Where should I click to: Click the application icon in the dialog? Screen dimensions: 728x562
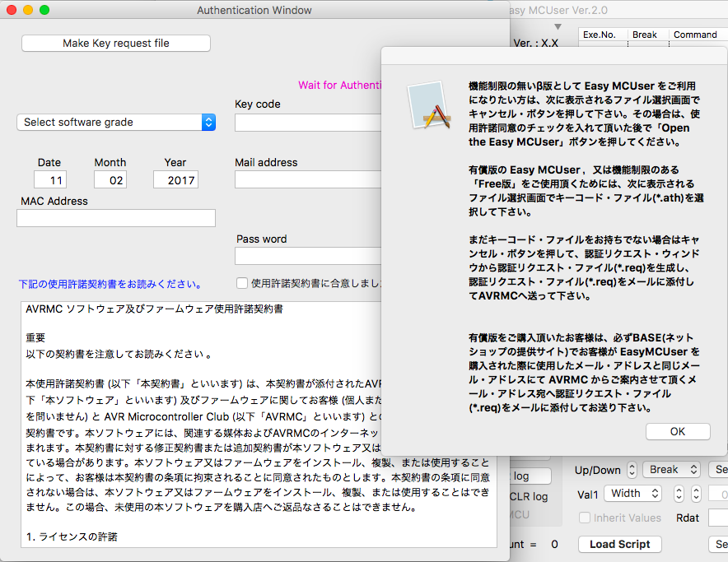tap(429, 105)
